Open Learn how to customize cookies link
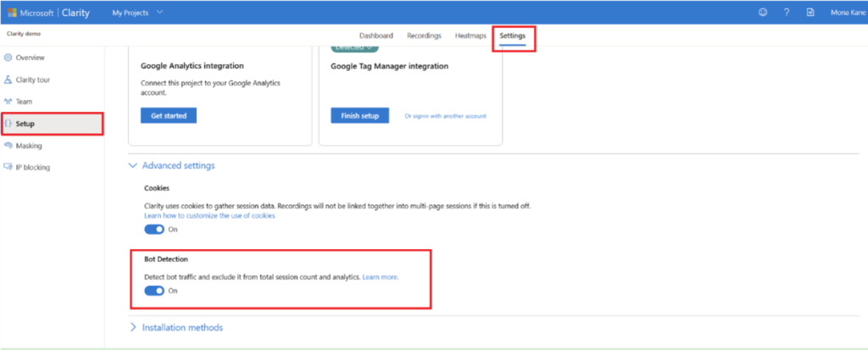Screen dimensions: 868x350 click(209, 216)
